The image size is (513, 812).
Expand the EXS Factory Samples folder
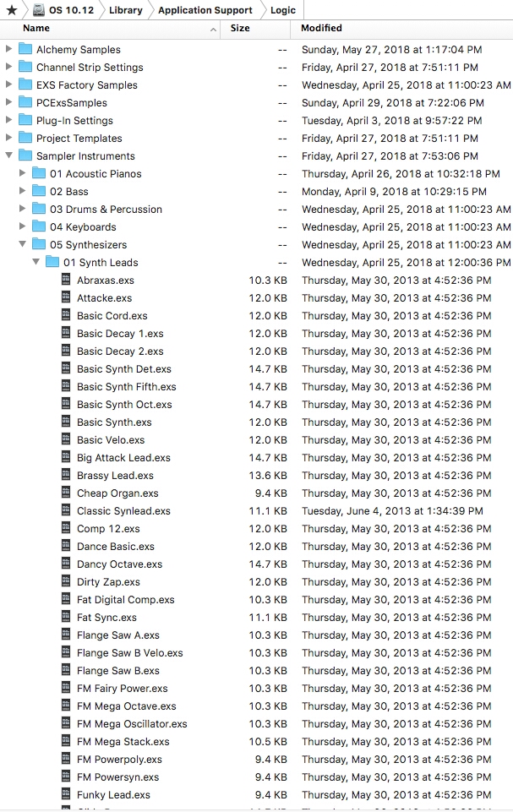pos(8,84)
